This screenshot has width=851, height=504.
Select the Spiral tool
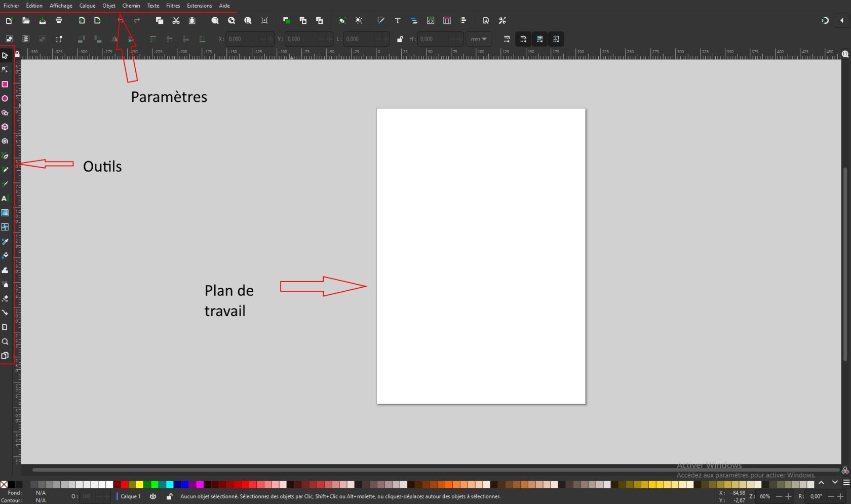click(5, 141)
